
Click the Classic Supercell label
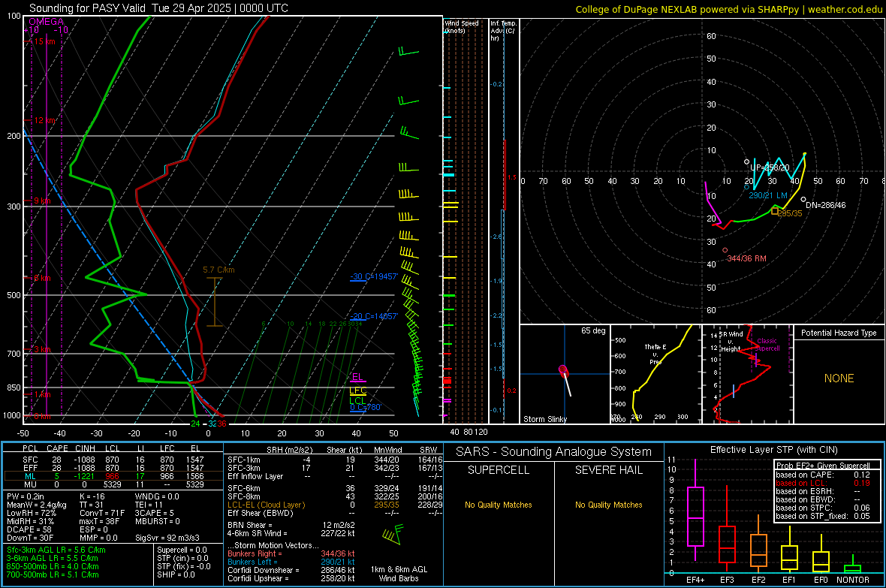coord(767,345)
